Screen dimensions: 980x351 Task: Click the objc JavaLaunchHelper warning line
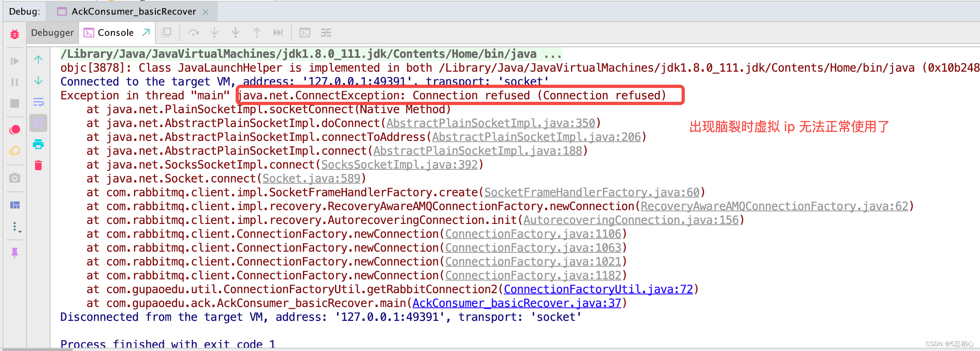tap(520, 68)
